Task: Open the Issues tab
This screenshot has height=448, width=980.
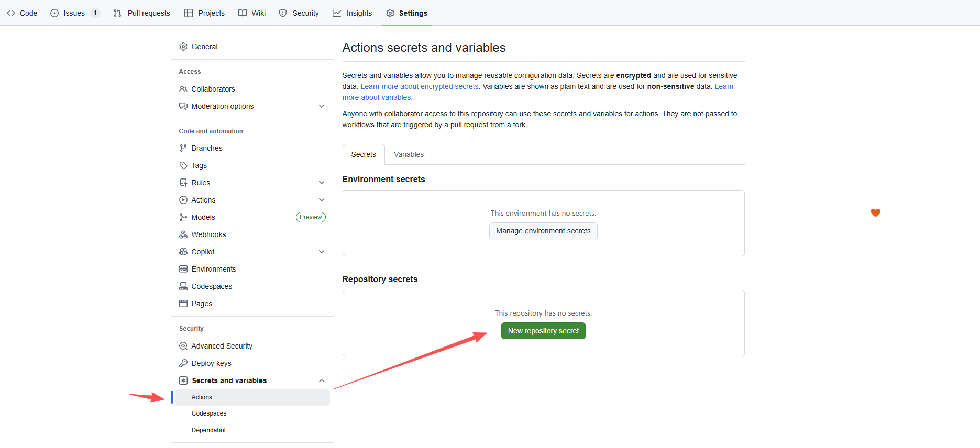Action: click(74, 13)
